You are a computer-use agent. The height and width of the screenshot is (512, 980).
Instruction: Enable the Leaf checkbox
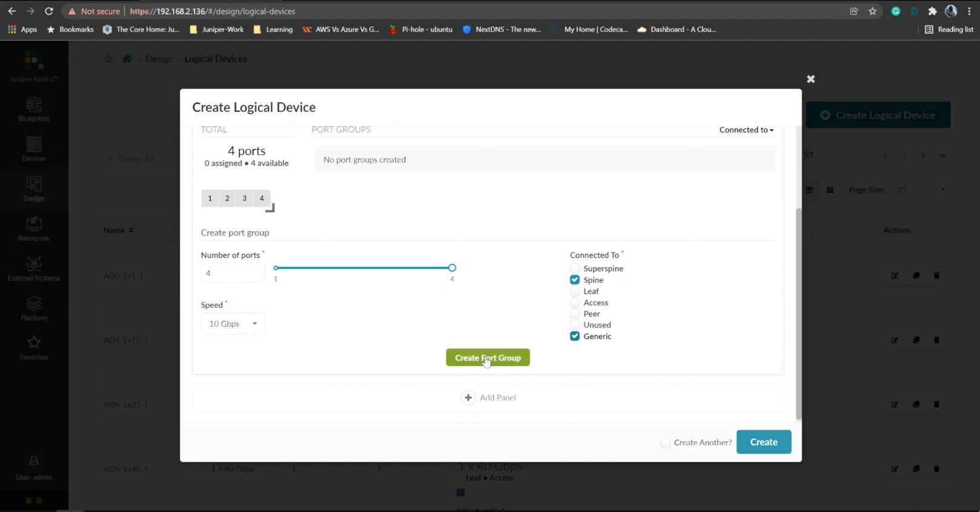(x=575, y=291)
